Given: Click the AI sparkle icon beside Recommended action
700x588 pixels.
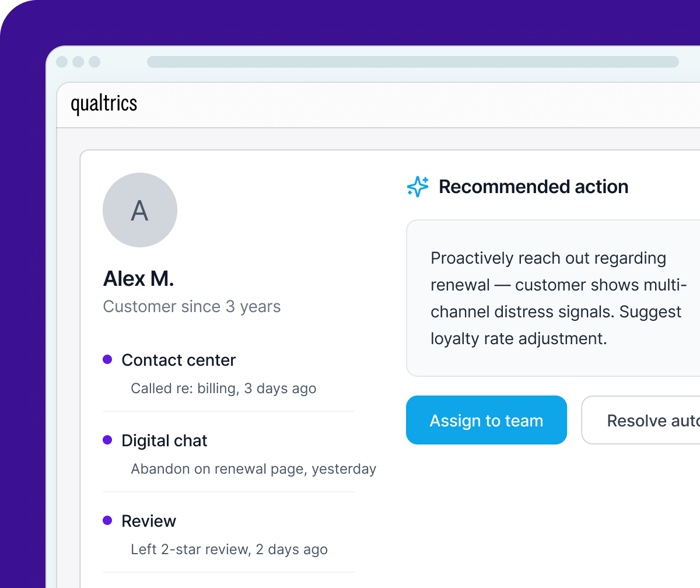Looking at the screenshot, I should [x=417, y=187].
